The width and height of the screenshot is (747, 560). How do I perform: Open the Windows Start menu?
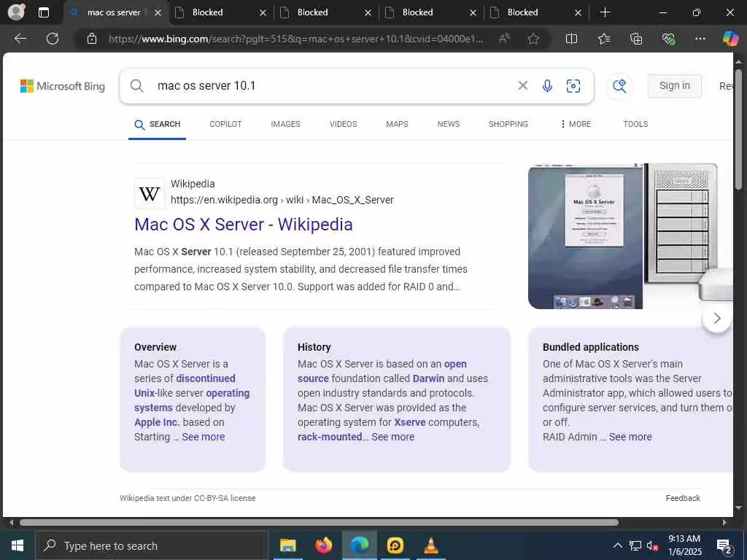tap(18, 545)
